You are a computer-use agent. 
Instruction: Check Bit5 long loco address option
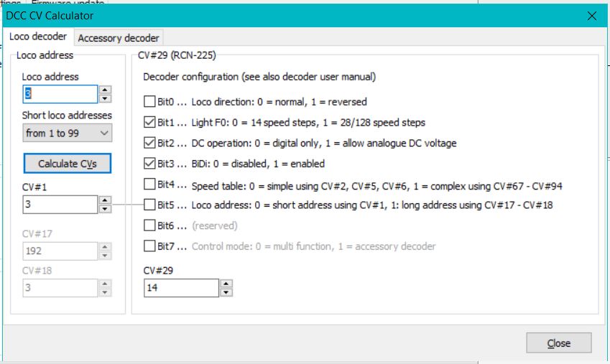[149, 205]
